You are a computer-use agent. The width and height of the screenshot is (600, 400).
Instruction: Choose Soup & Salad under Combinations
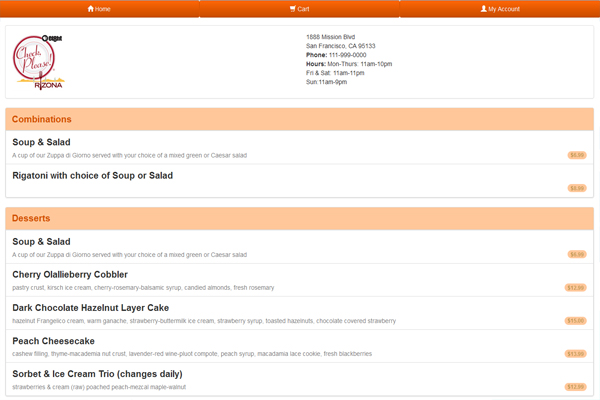41,142
